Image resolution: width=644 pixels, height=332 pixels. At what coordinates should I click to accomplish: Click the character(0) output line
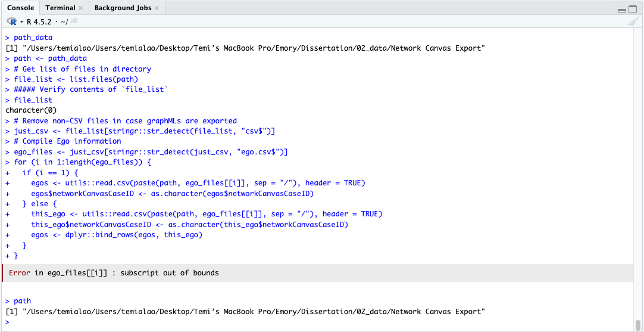coord(29,110)
